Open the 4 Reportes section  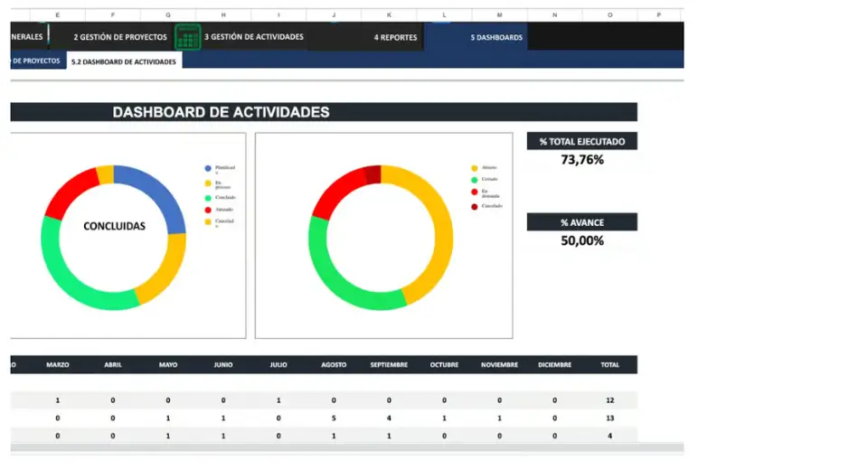click(x=395, y=37)
